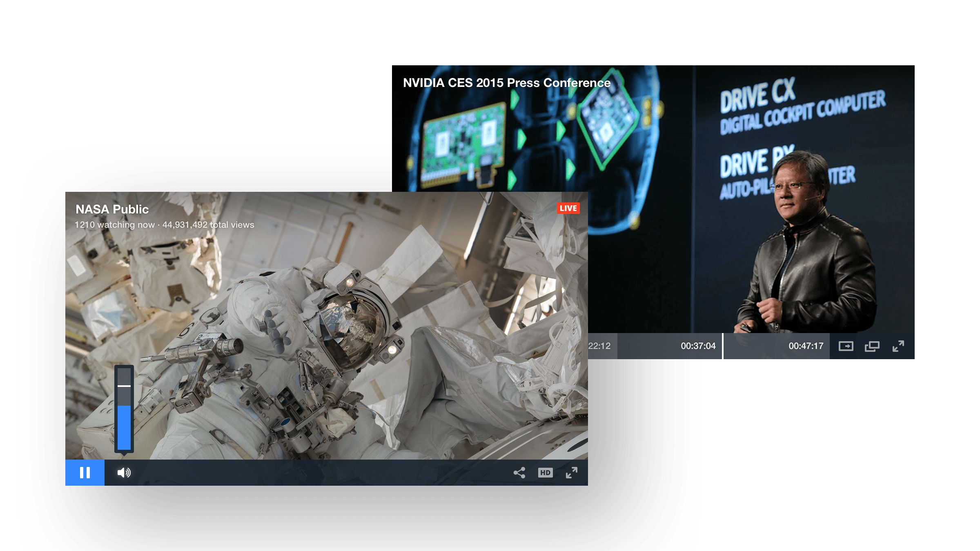Click the astronaut video frame in NASA player
980x551 pixels.
pos(327,327)
